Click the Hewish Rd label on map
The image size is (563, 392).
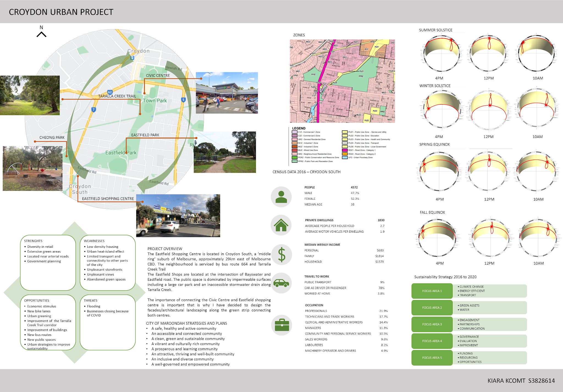coord(173,68)
